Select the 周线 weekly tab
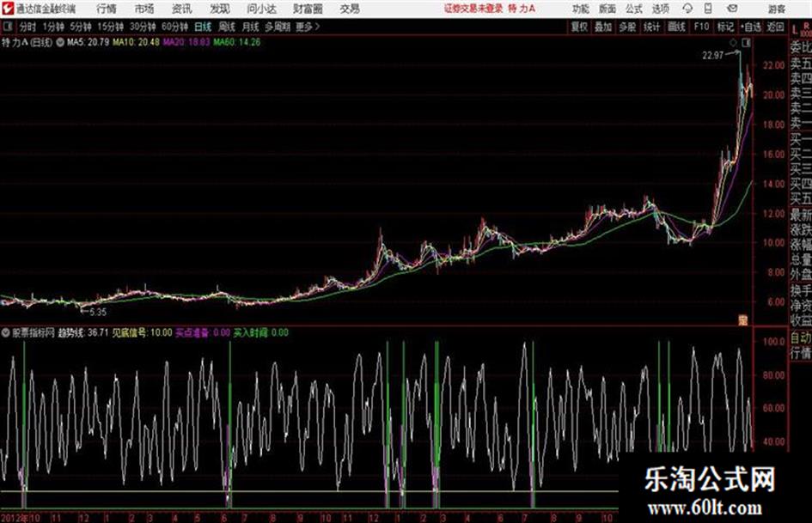Viewport: 812px width, 523px height. tap(227, 27)
